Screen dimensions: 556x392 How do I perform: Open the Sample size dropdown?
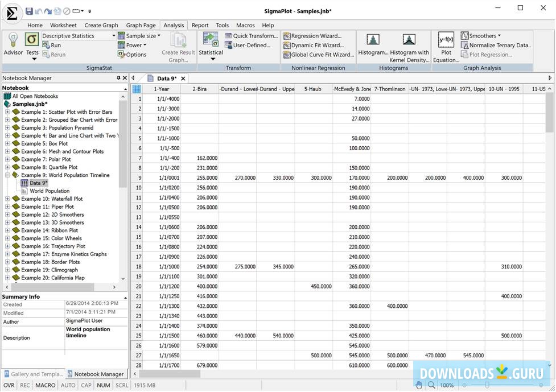pos(139,36)
